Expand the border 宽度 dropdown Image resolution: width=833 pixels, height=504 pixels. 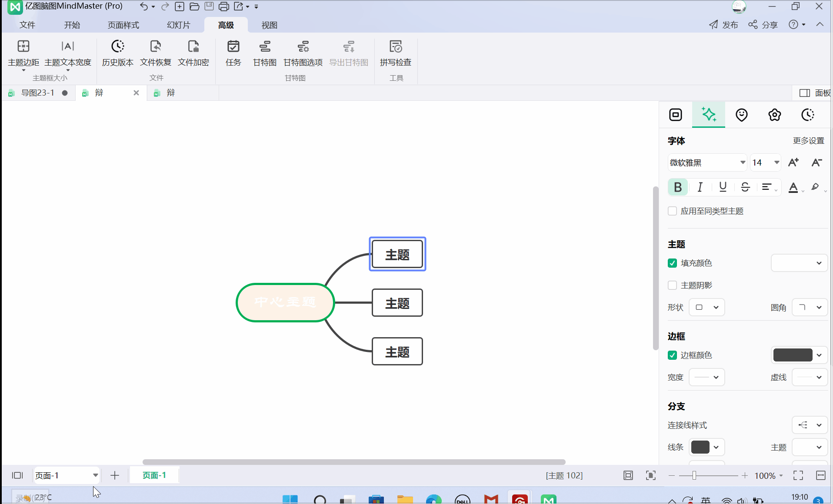[707, 377]
